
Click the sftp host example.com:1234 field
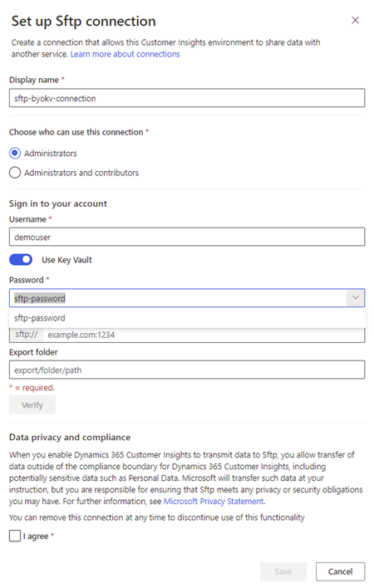[x=204, y=335]
